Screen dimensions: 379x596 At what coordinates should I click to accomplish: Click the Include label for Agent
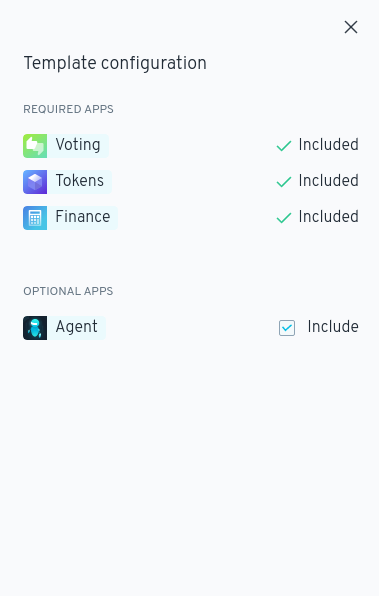[x=333, y=327]
